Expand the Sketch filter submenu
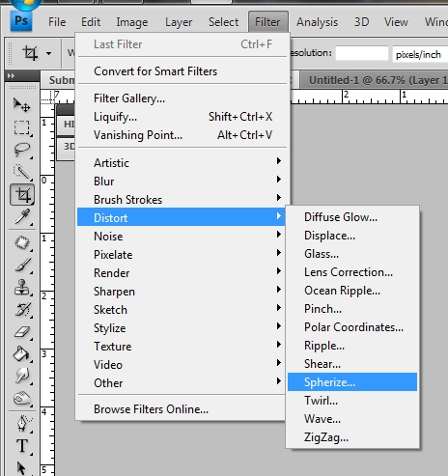The width and height of the screenshot is (448, 476). pos(182,310)
